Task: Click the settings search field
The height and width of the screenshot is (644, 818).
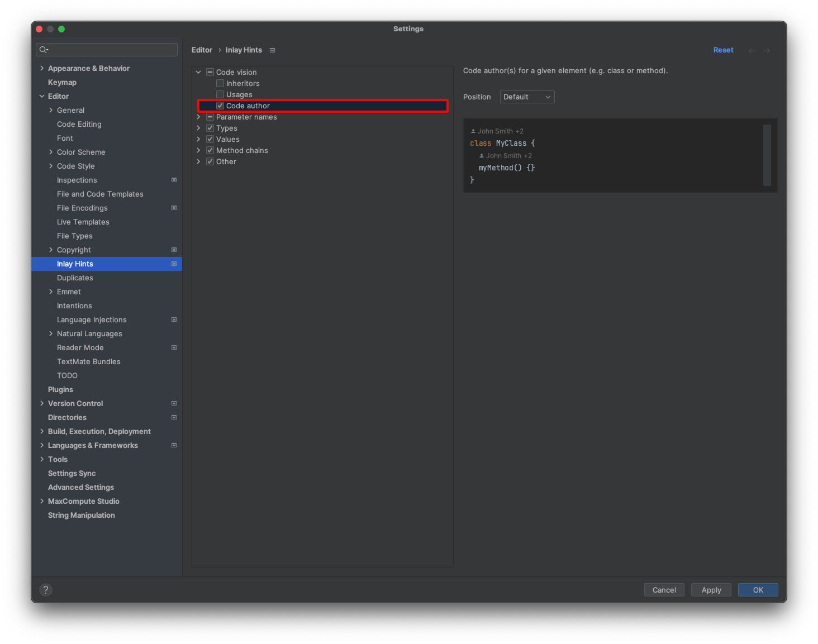Action: [x=112, y=50]
